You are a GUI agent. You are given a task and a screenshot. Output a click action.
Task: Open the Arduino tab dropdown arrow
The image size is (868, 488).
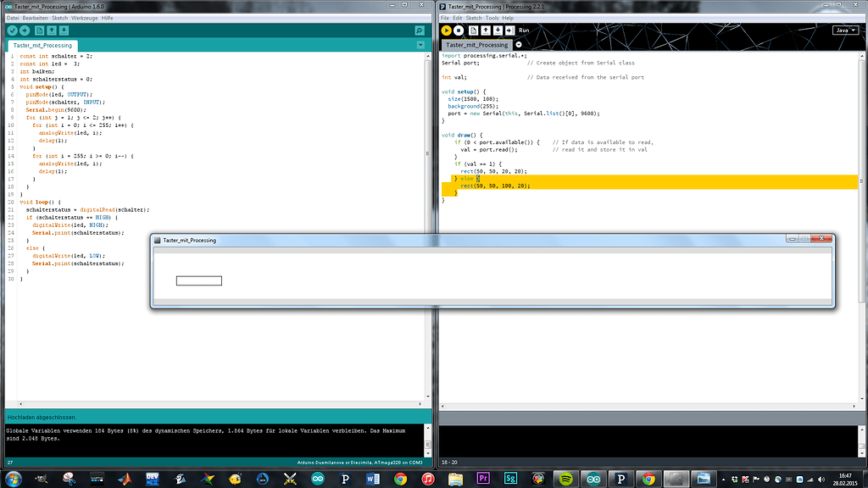[x=420, y=45]
